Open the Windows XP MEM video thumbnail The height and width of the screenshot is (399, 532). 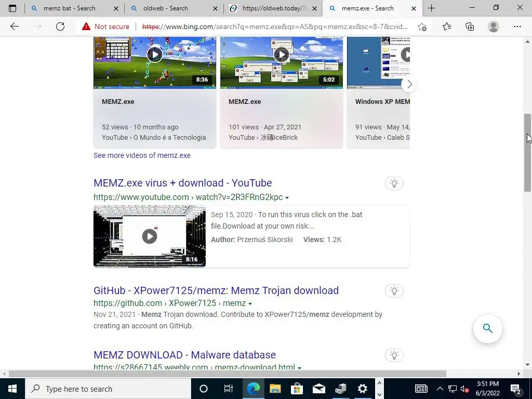tap(378, 63)
